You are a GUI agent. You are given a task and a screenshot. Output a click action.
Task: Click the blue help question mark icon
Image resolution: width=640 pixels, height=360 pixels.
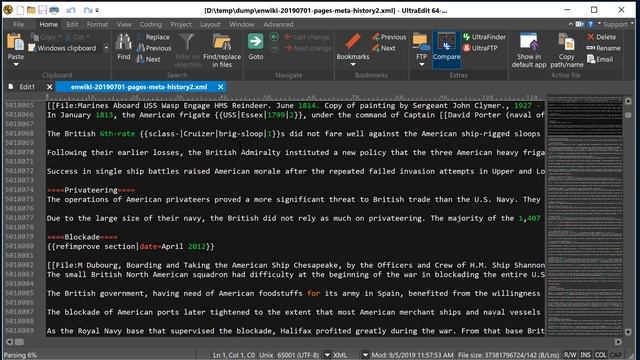tap(590, 24)
